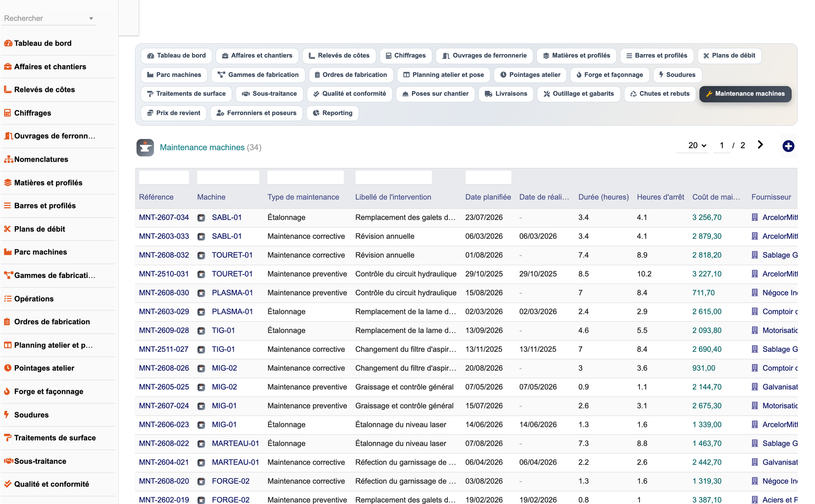Click the Nomenclatures sidebar icon

[x=8, y=159]
